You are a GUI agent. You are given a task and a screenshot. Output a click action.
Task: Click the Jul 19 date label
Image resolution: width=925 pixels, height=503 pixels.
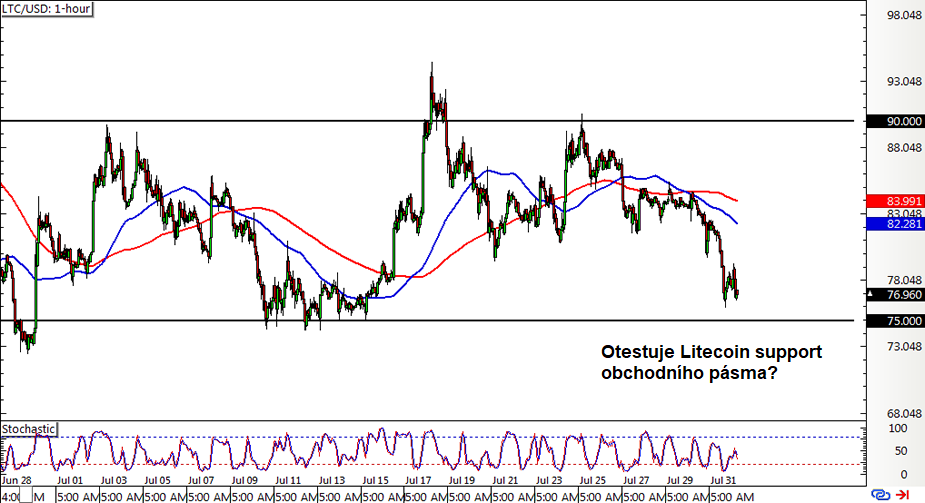(462, 481)
